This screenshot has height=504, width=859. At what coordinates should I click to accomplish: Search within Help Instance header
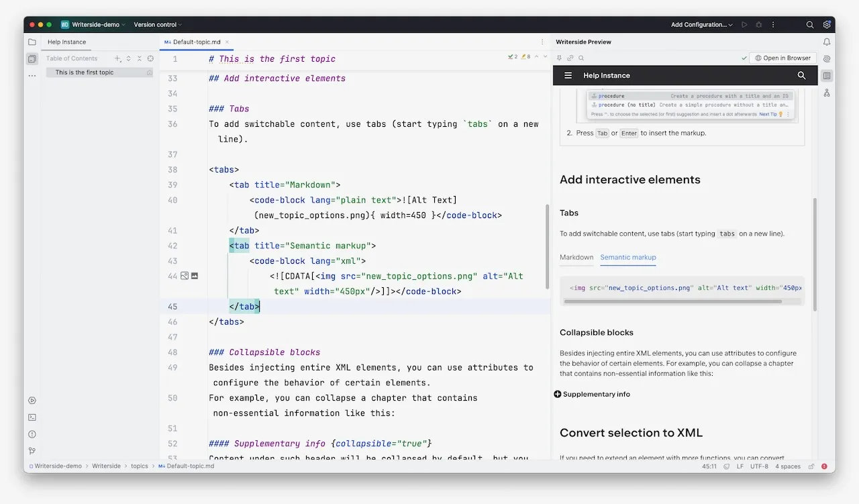(x=801, y=76)
